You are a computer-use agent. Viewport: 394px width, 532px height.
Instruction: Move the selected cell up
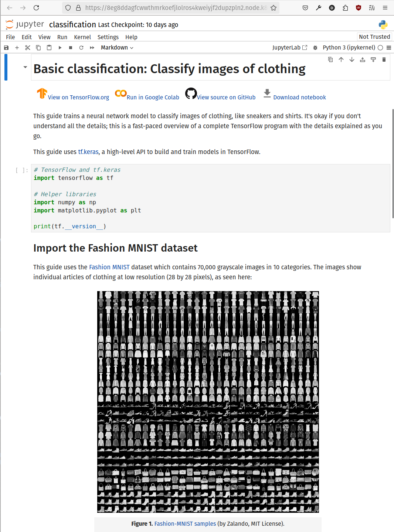(x=341, y=59)
